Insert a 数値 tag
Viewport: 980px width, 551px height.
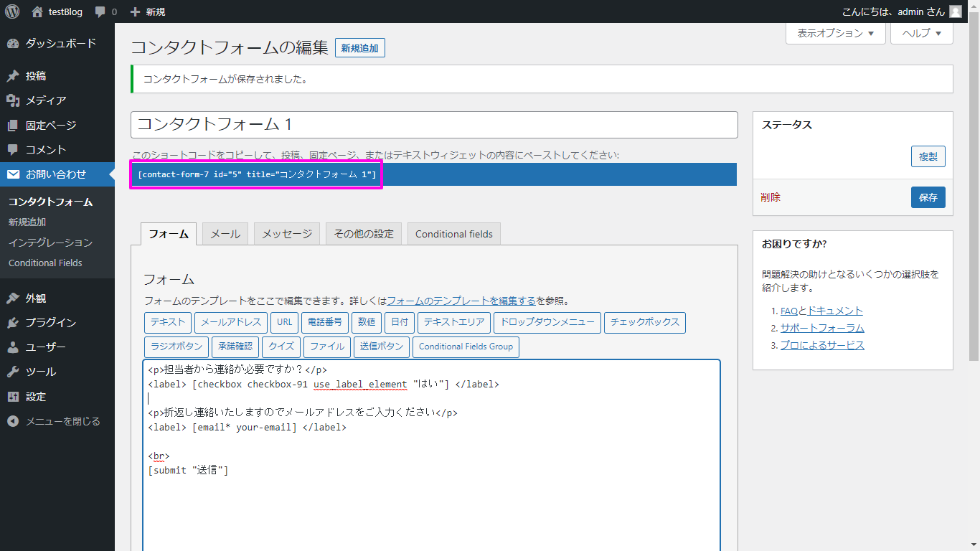pos(367,323)
